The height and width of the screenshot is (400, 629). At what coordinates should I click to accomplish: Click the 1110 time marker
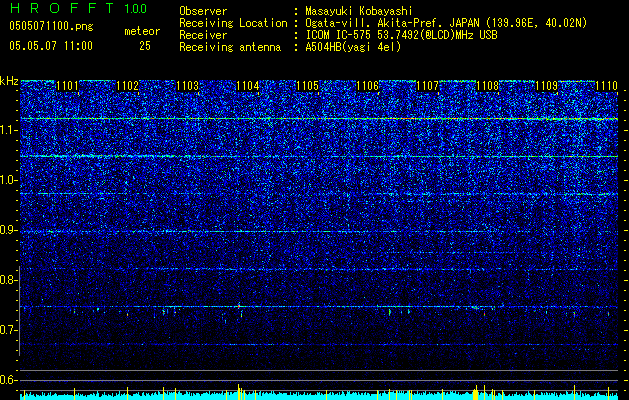(607, 86)
